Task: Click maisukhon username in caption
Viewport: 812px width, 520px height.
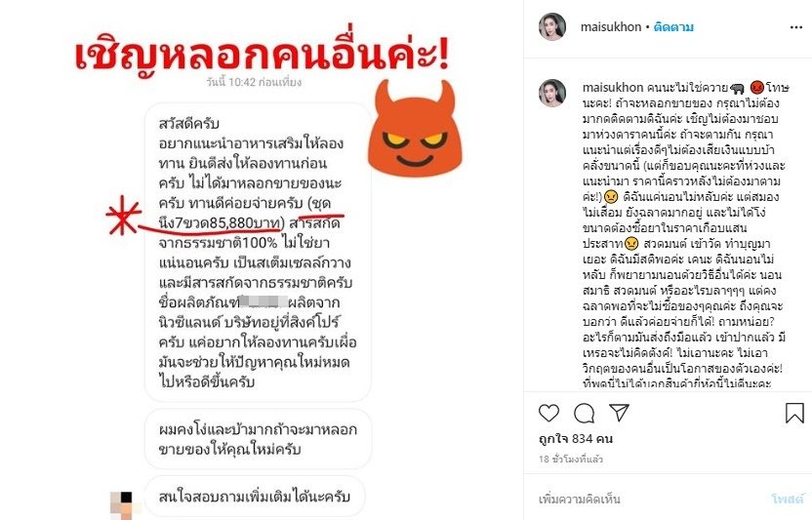Action: tap(613, 87)
